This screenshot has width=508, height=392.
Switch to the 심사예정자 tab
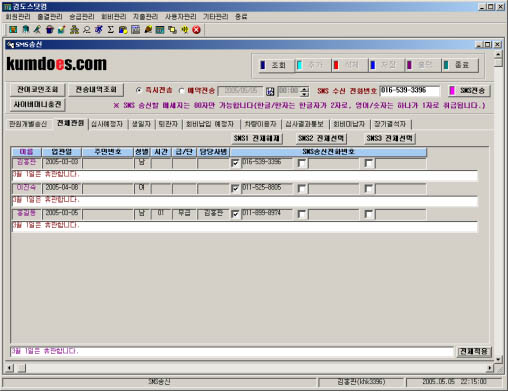coord(107,124)
